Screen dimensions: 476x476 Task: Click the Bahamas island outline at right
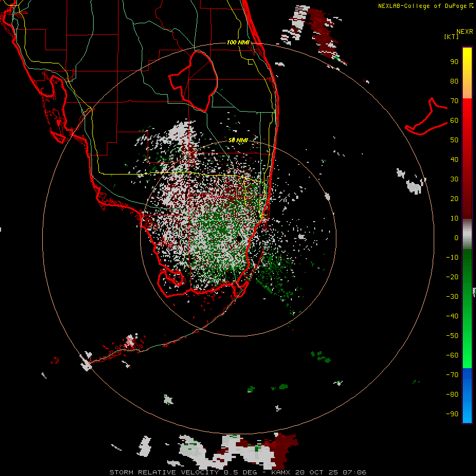[x=426, y=117]
